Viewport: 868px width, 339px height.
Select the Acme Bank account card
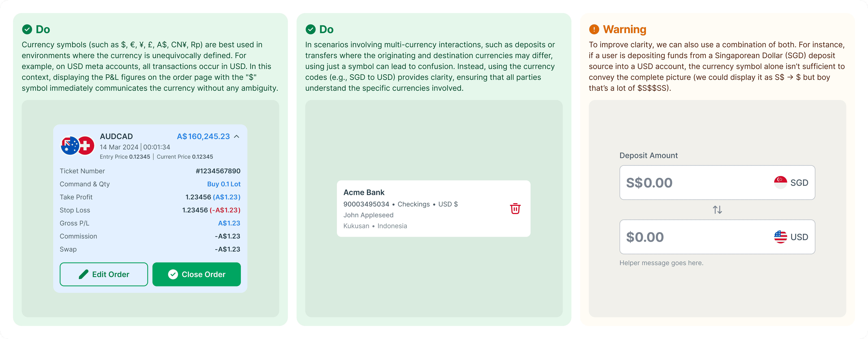point(433,208)
